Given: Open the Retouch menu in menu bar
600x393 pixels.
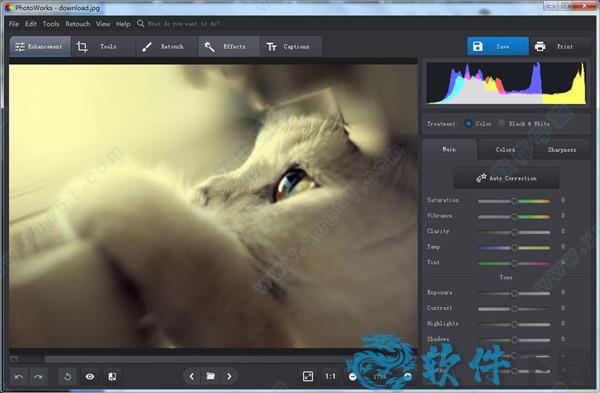Looking at the screenshot, I should [78, 24].
